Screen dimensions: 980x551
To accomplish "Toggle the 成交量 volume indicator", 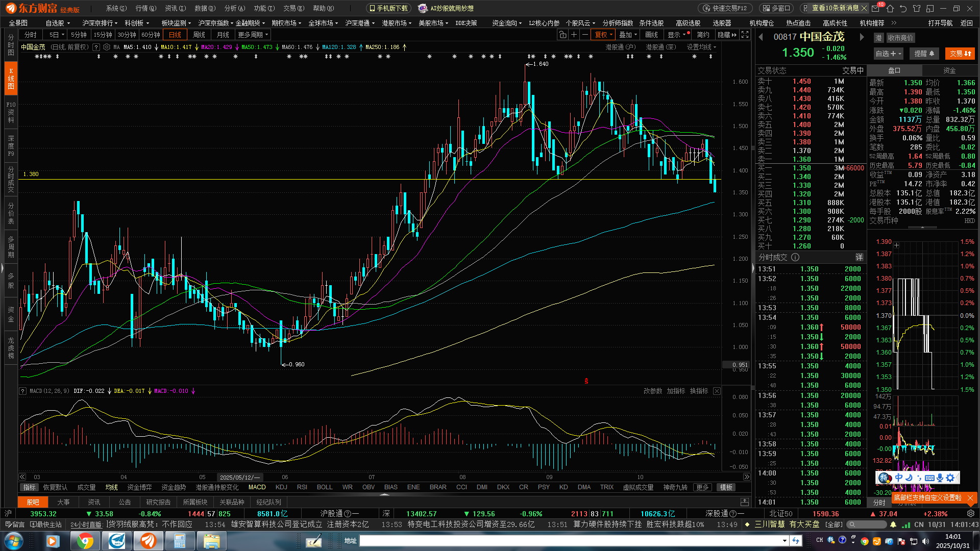I will pos(86,487).
